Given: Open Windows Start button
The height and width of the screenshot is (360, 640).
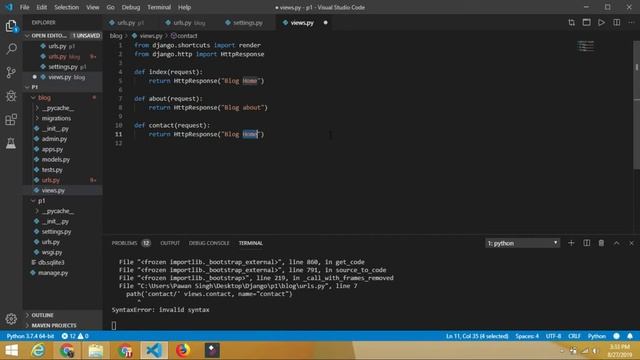Looking at the screenshot, I should click(x=11, y=350).
